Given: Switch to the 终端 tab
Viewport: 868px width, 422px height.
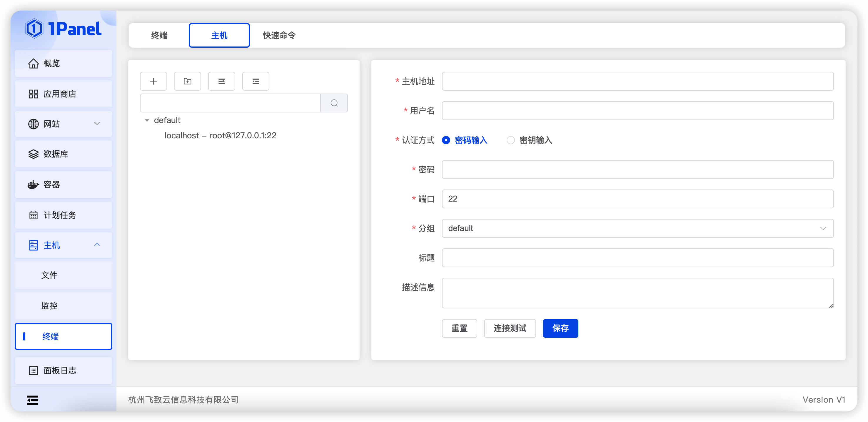Looking at the screenshot, I should 159,35.
